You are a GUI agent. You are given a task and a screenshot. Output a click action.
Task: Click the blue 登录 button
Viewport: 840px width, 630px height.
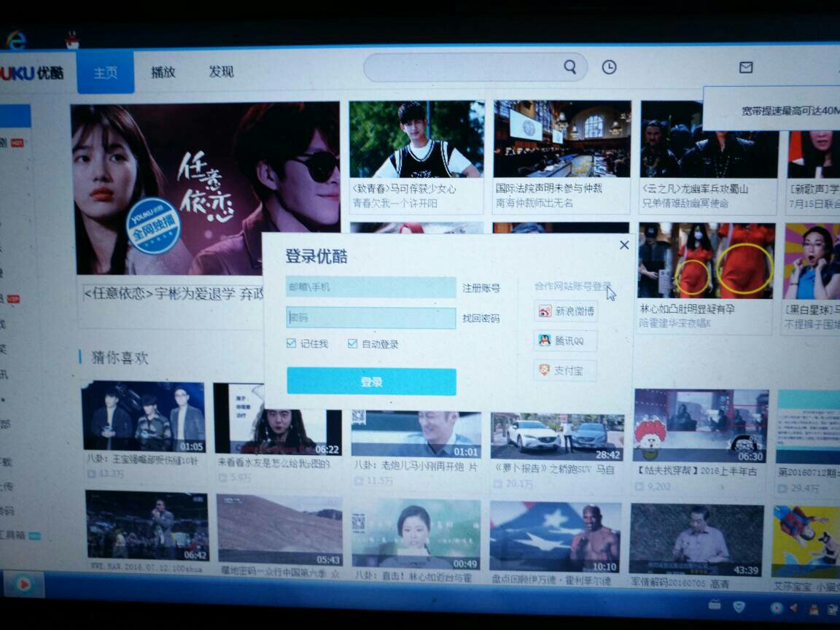pos(371,381)
